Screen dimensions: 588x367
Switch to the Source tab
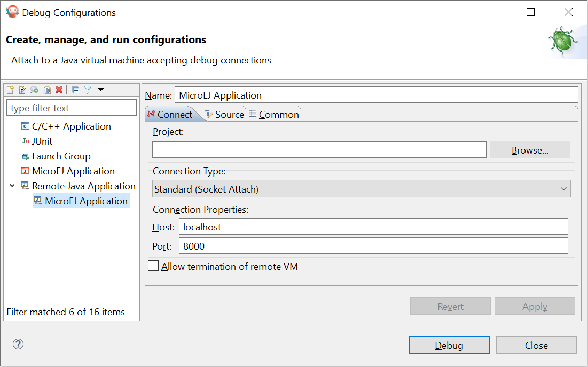pos(224,115)
